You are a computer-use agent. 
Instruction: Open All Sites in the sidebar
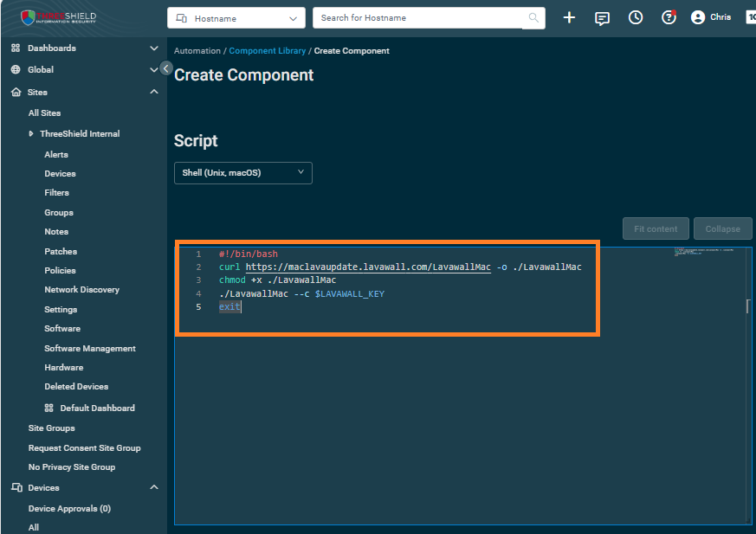(44, 113)
